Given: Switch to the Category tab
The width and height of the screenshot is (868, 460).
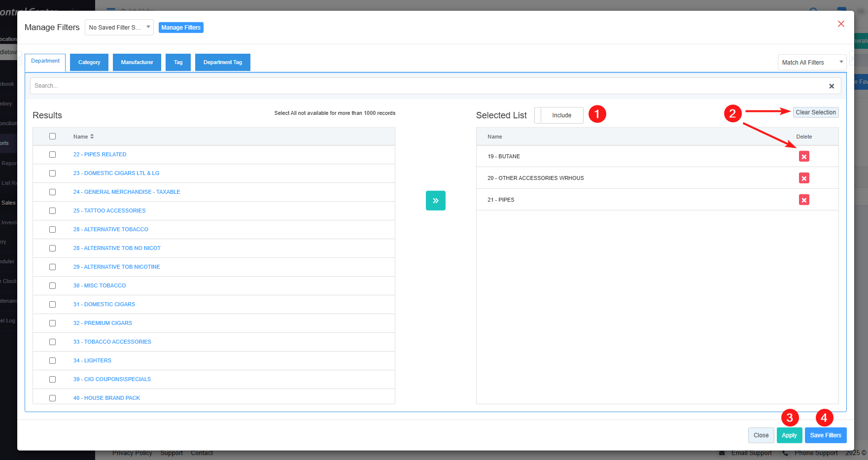Looking at the screenshot, I should tap(89, 63).
